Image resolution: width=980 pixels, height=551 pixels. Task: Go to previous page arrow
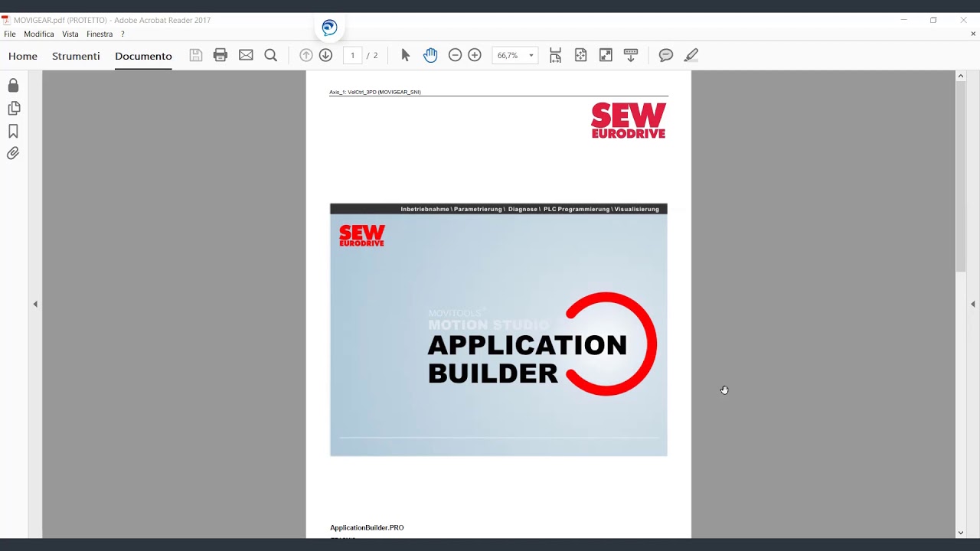click(305, 55)
